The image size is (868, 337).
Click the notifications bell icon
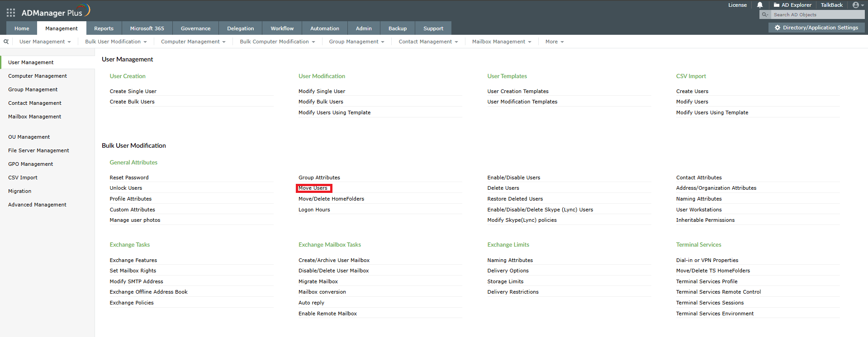click(x=760, y=5)
